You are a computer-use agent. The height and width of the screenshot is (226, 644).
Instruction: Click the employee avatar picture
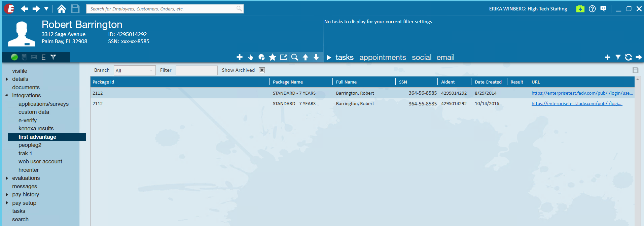pos(22,34)
